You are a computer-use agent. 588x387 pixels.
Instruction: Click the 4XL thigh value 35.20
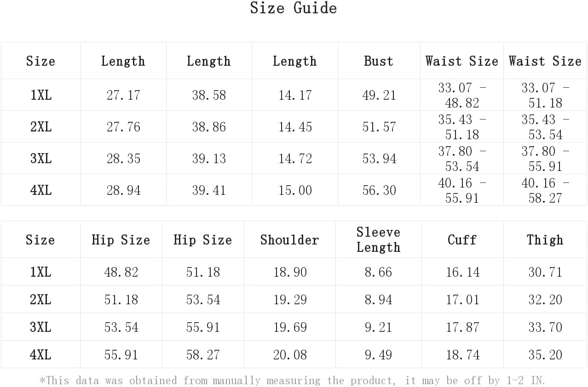click(545, 355)
